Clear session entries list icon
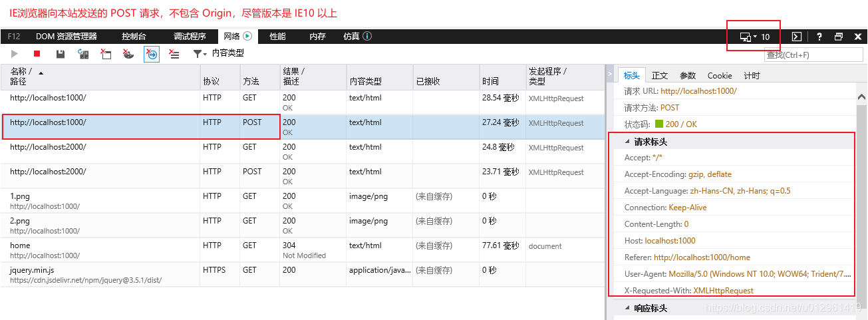Viewport: 868px width, 320px height. click(174, 54)
